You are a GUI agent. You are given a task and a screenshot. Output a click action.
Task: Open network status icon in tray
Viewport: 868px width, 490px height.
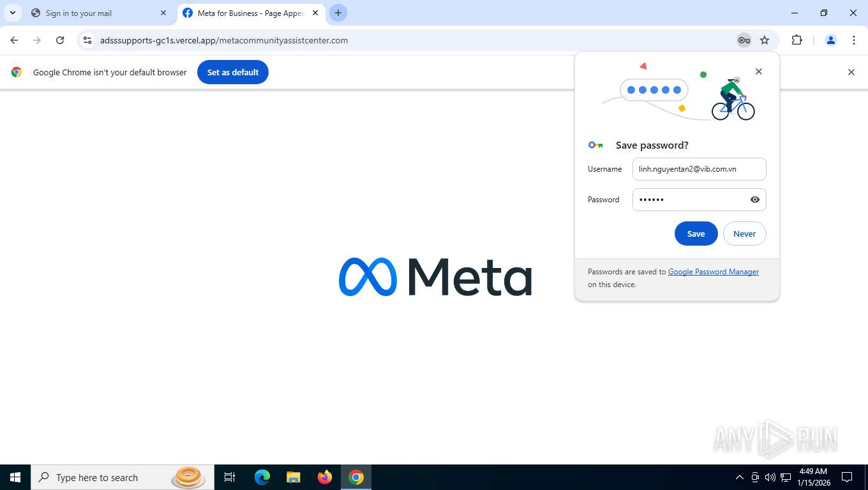(786, 477)
